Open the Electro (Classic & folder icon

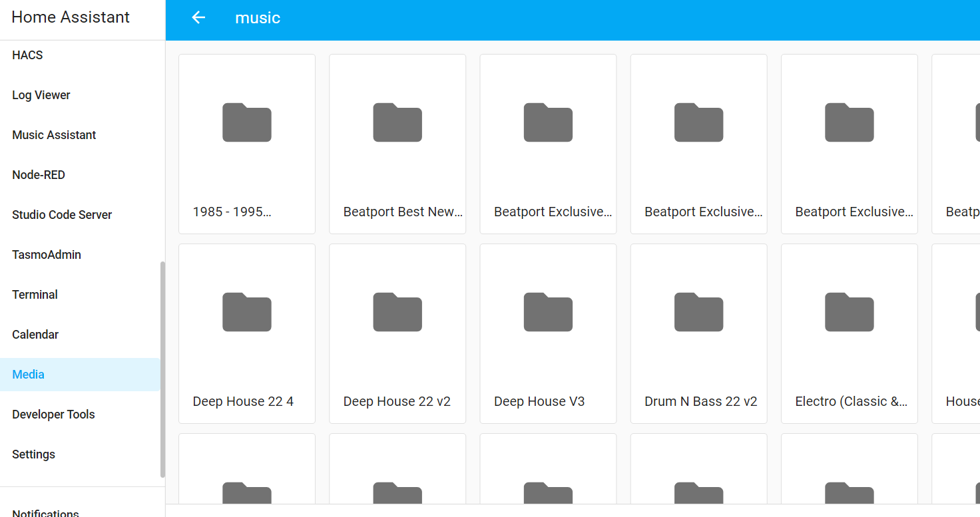849,312
